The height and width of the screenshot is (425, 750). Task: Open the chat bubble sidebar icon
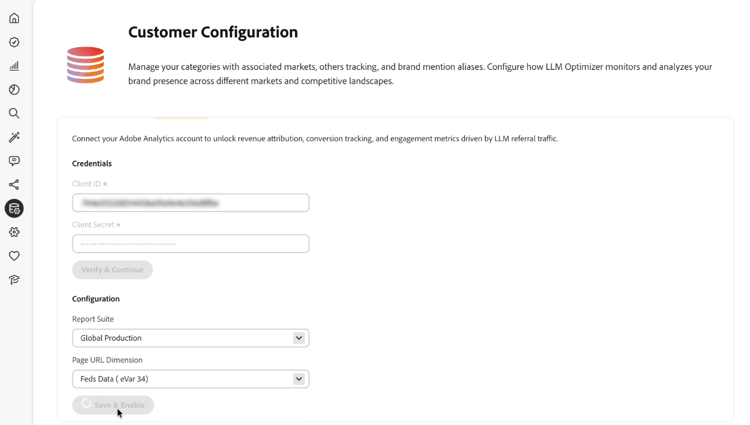[x=14, y=161]
